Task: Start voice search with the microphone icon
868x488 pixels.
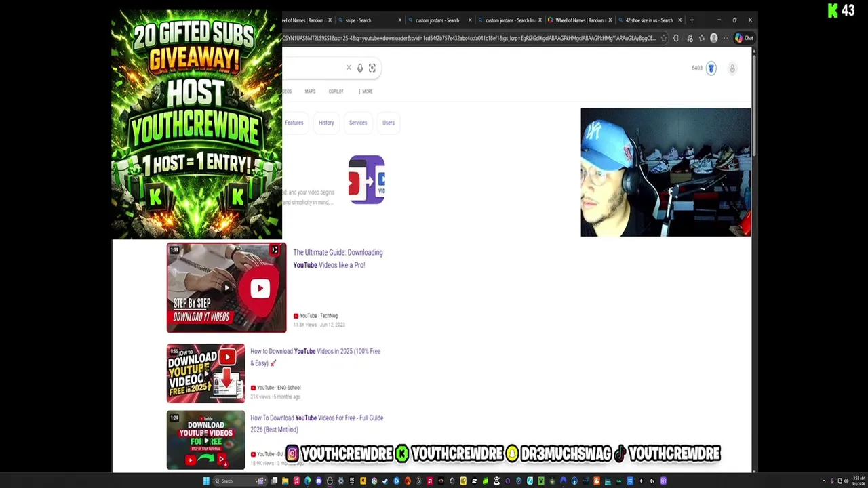Action: [360, 68]
